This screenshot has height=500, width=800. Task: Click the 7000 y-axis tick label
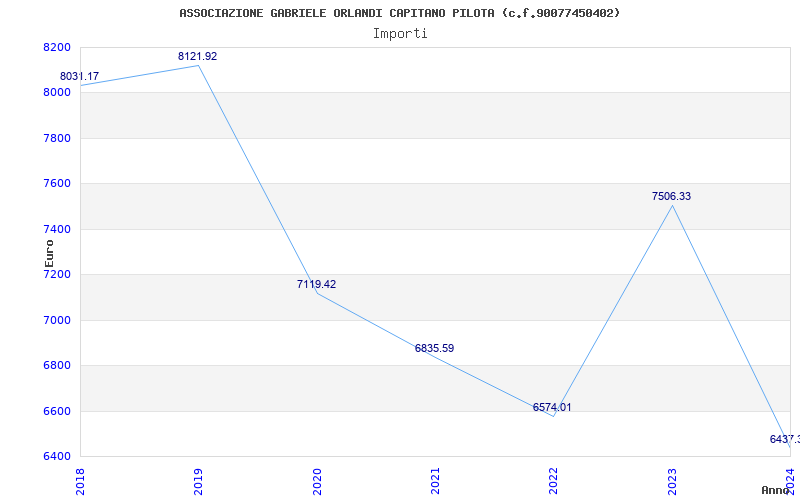point(57,320)
